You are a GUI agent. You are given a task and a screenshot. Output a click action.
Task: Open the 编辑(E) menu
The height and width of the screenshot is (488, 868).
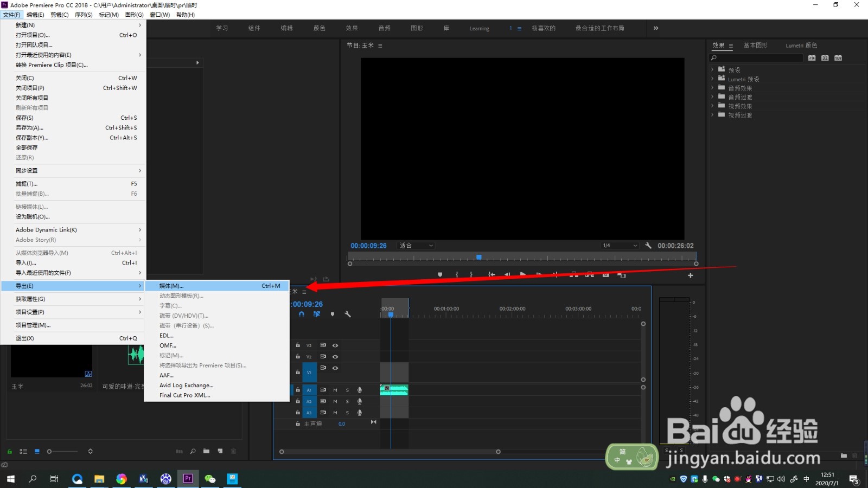pyautogui.click(x=35, y=15)
